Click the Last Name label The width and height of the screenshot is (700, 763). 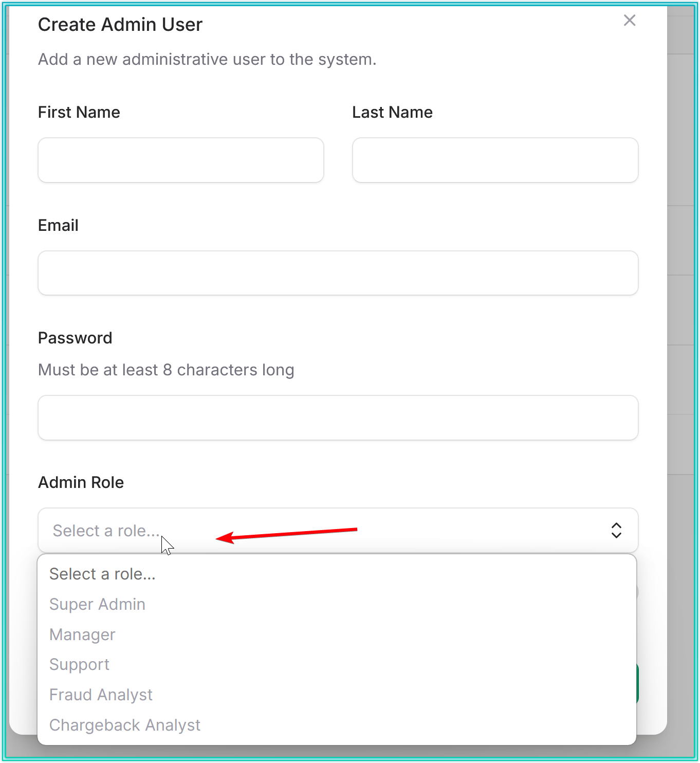(392, 112)
